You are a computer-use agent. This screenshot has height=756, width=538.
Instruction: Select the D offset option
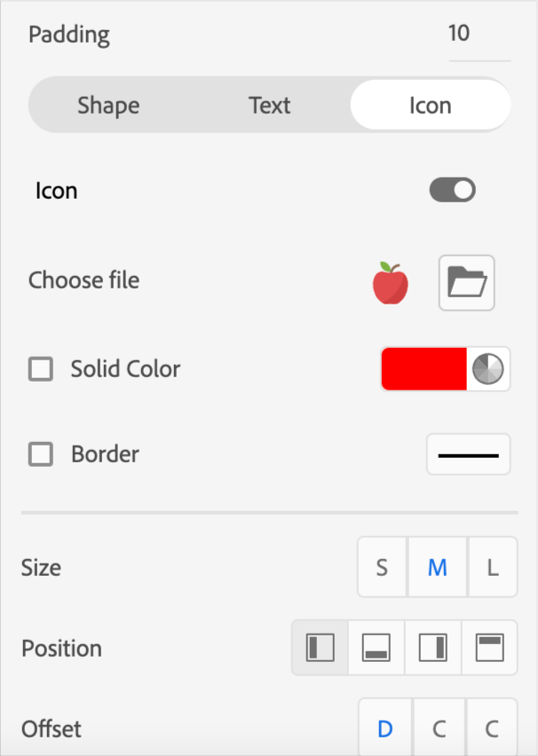[x=385, y=729]
